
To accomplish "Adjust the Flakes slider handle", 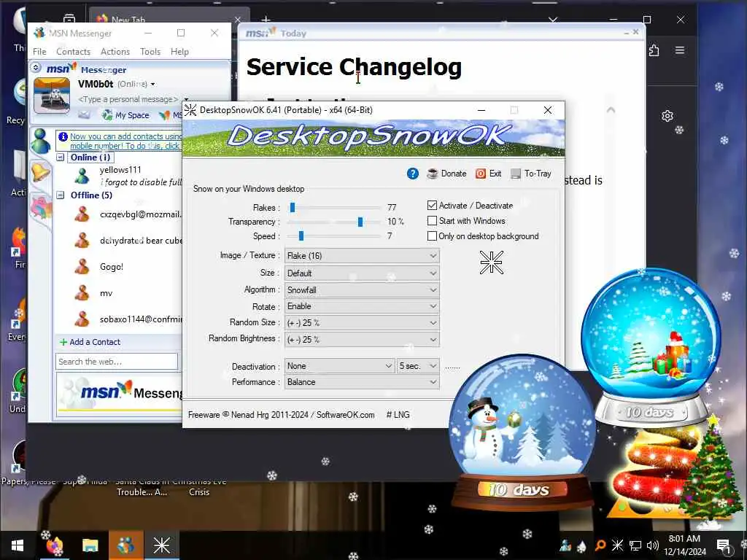I will pos(293,208).
